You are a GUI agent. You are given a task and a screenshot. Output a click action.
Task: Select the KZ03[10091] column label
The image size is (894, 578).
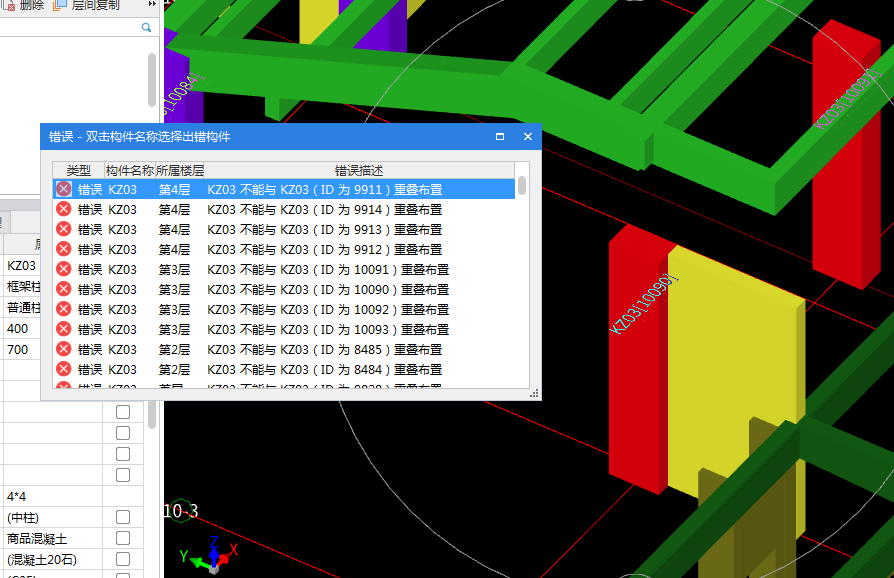(x=848, y=99)
